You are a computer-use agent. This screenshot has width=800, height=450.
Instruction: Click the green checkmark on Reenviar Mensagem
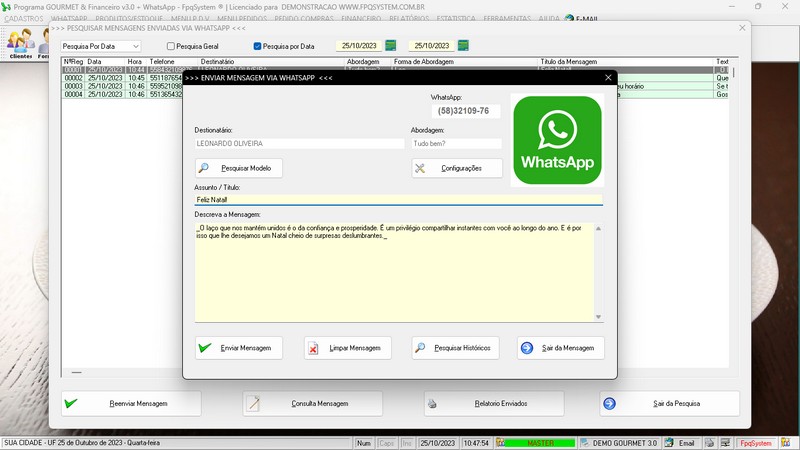71,404
